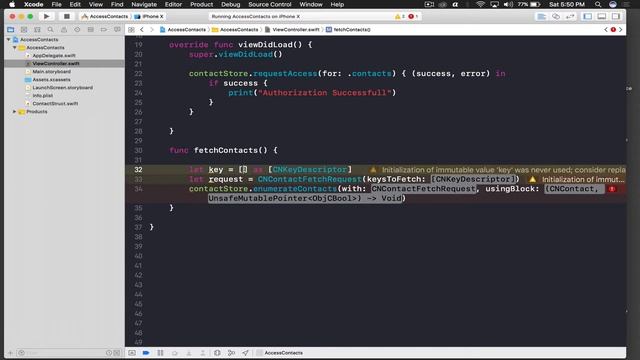The image size is (640, 360).
Task: Click the errors count in activity bar
Action: (x=413, y=16)
